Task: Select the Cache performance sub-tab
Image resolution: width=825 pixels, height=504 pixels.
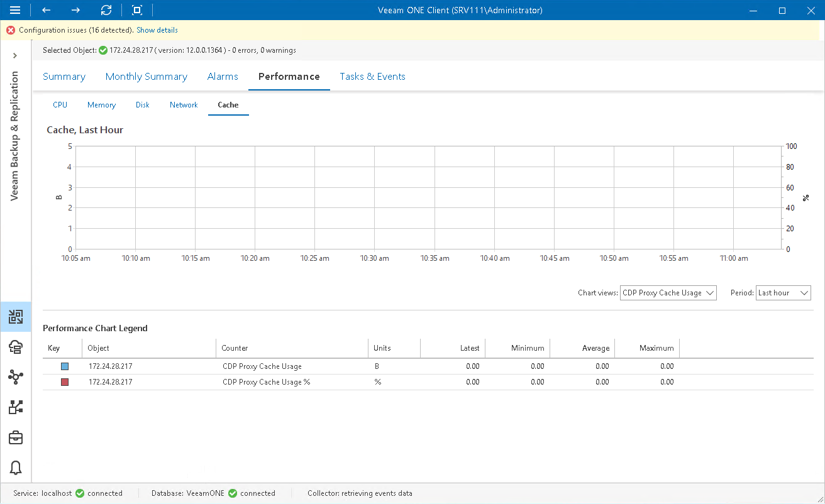Action: coord(228,105)
